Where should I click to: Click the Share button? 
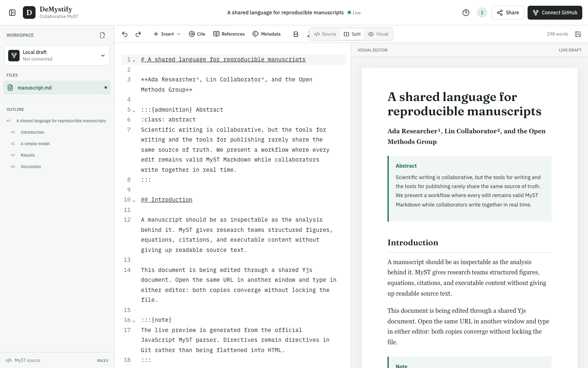508,13
